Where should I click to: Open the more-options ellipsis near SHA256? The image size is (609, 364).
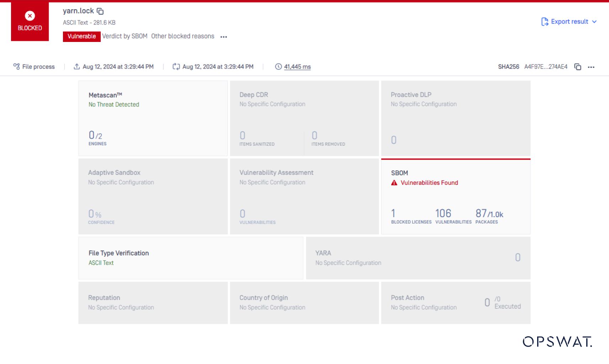coord(592,66)
